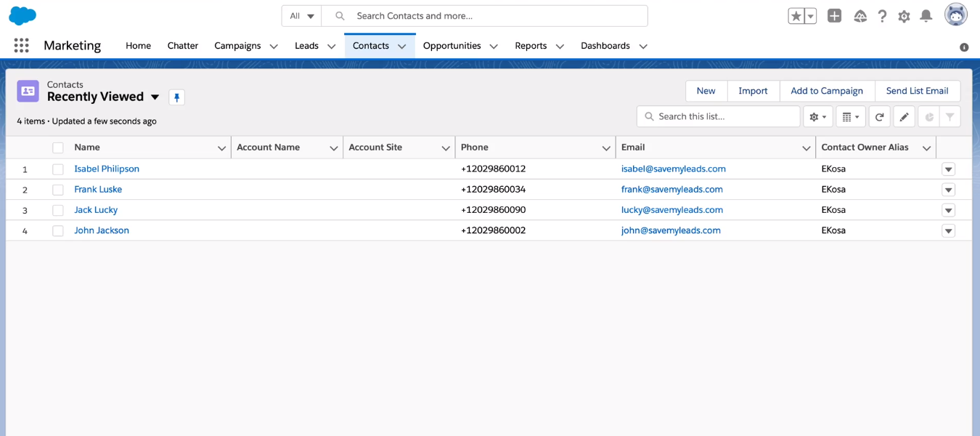Click the Add to Campaign button

pos(827,91)
